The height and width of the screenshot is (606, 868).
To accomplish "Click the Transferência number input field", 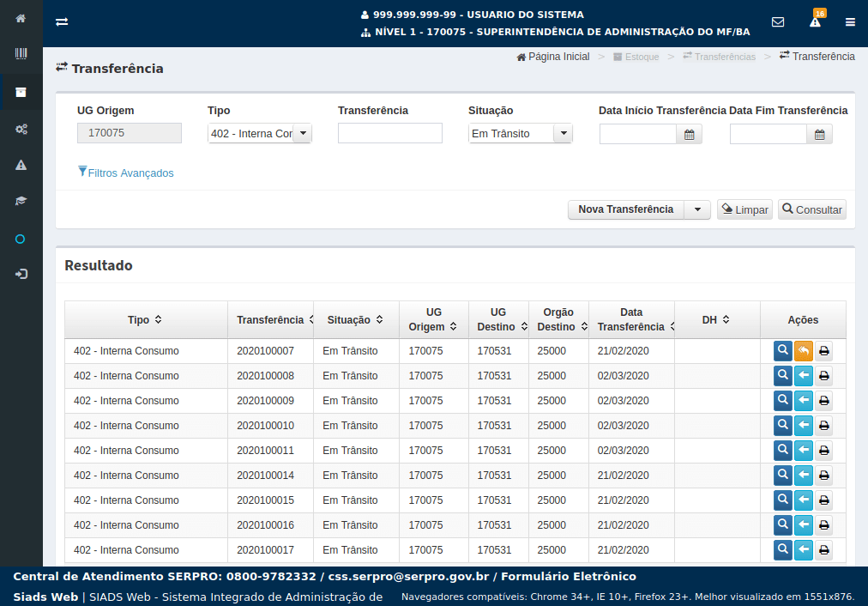I will coord(390,134).
